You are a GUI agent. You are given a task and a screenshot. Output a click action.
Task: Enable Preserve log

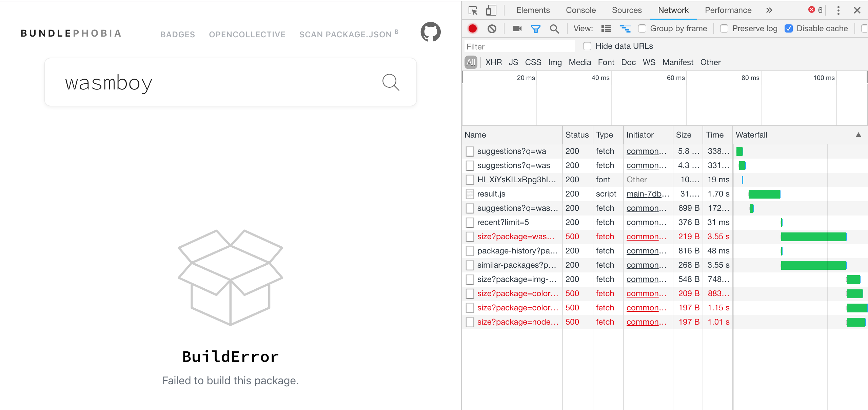pos(725,28)
